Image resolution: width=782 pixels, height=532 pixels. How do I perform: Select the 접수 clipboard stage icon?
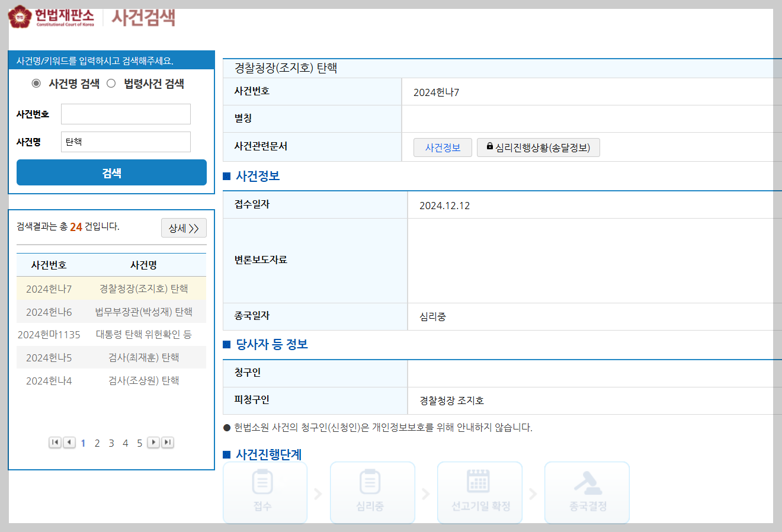[265, 486]
